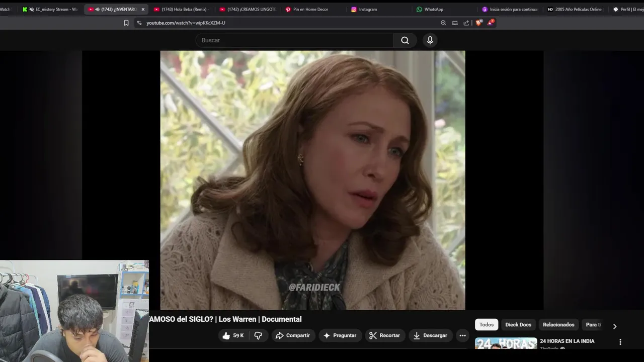Click the Buscar search field
Screen dimensions: 644x362
[x=294, y=40]
